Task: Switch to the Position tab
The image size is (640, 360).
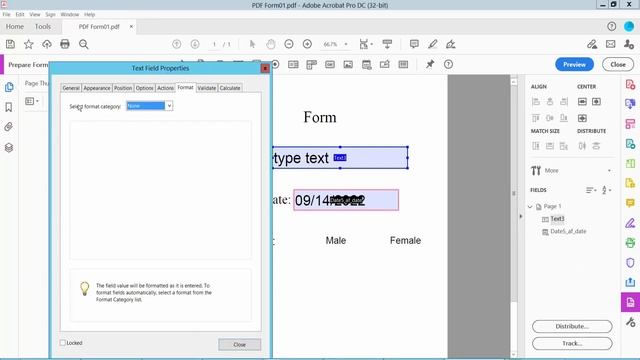Action: click(x=123, y=88)
